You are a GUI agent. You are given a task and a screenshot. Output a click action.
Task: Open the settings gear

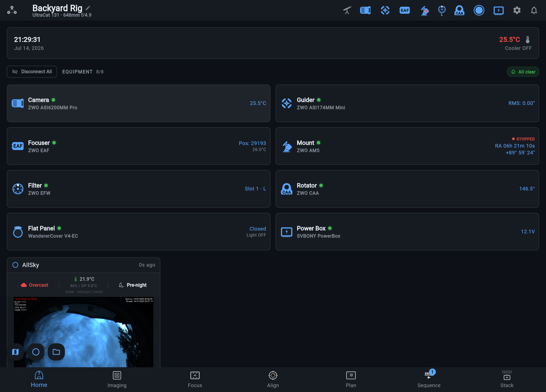pos(517,10)
